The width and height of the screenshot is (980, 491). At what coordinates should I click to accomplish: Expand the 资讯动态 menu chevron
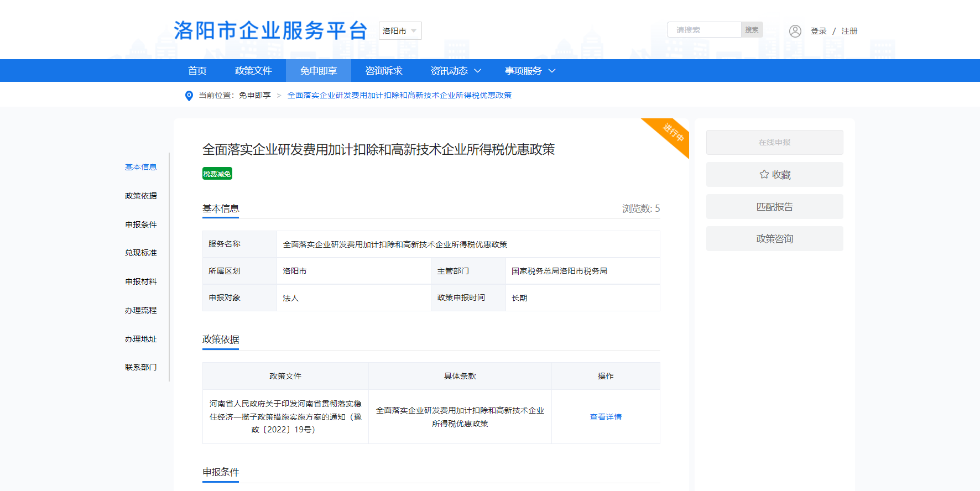[478, 71]
